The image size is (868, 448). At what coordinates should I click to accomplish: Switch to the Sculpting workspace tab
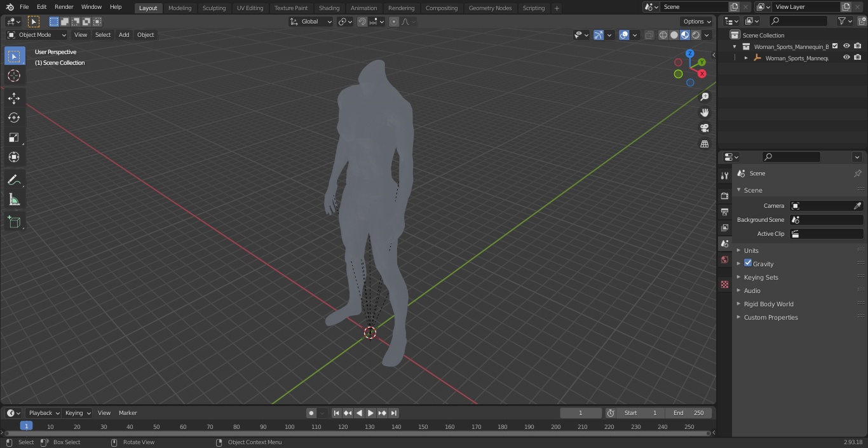coord(214,8)
